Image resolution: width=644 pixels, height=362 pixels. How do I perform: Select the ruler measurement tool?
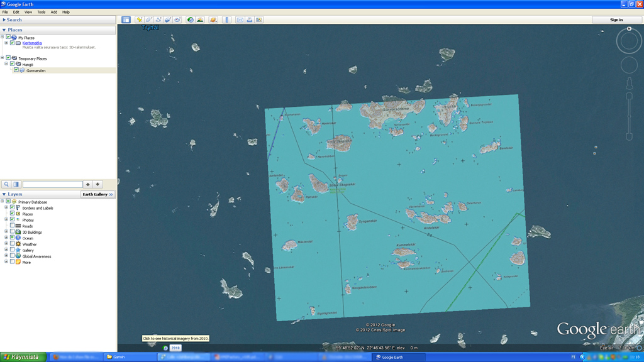227,19
